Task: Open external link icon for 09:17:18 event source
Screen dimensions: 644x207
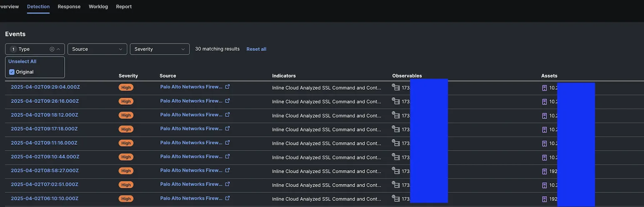Action: point(227,129)
